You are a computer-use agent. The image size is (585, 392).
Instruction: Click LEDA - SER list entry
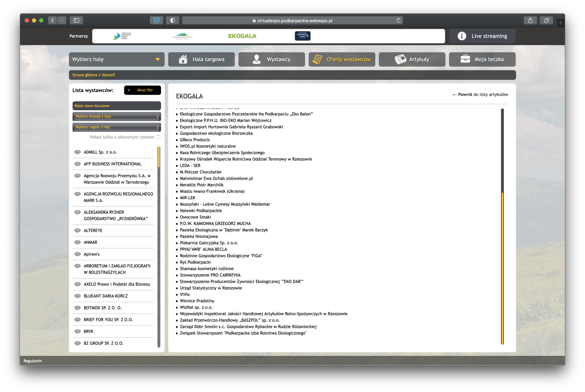[190, 165]
